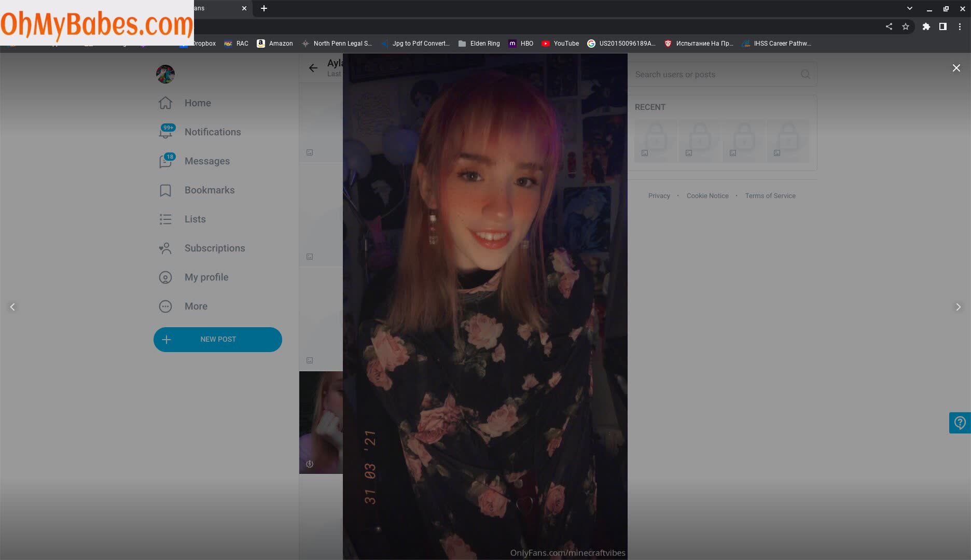Bookmark this page with star icon
Viewport: 971px width, 560px height.
click(906, 26)
